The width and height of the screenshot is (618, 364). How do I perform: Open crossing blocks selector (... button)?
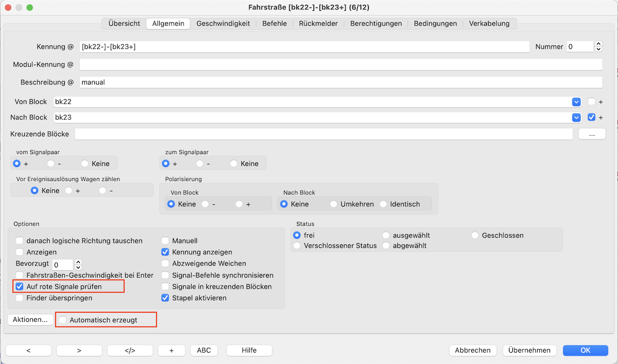point(592,134)
